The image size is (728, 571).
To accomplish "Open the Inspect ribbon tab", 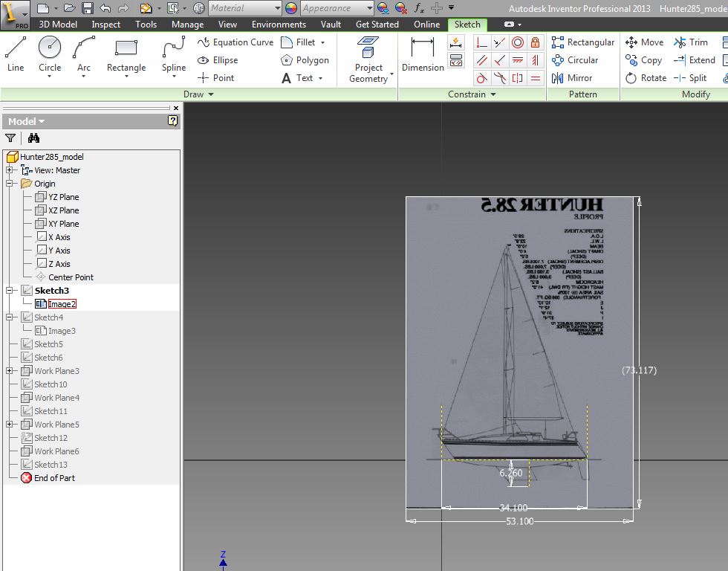I will tap(105, 24).
